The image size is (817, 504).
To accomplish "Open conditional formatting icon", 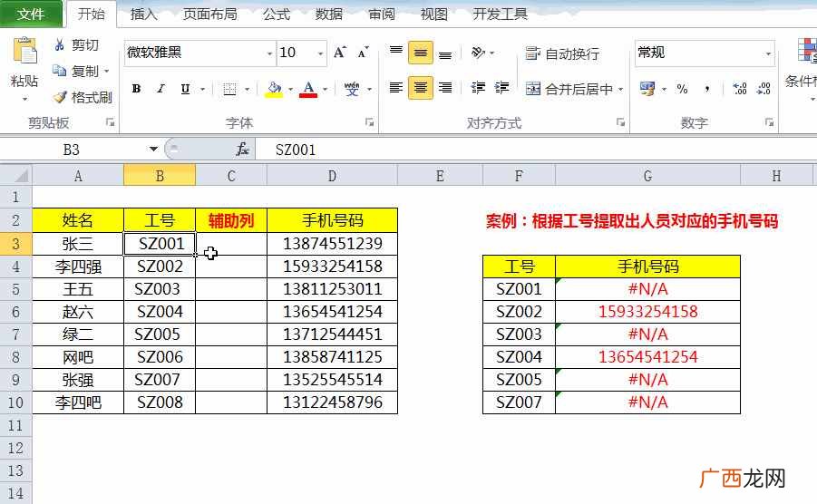I will pyautogui.click(x=807, y=52).
